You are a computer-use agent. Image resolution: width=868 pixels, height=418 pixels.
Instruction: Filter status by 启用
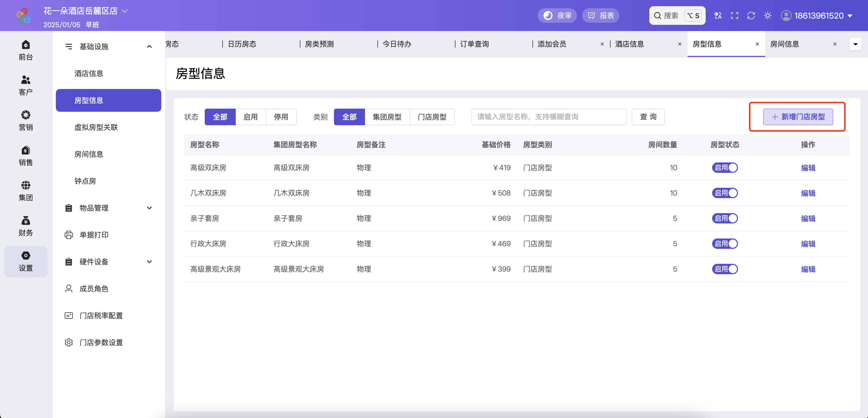pyautogui.click(x=250, y=117)
